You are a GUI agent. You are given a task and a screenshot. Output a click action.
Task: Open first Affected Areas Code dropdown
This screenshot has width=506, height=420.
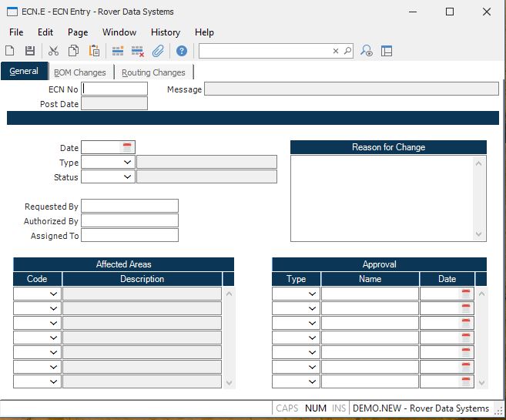(54, 294)
